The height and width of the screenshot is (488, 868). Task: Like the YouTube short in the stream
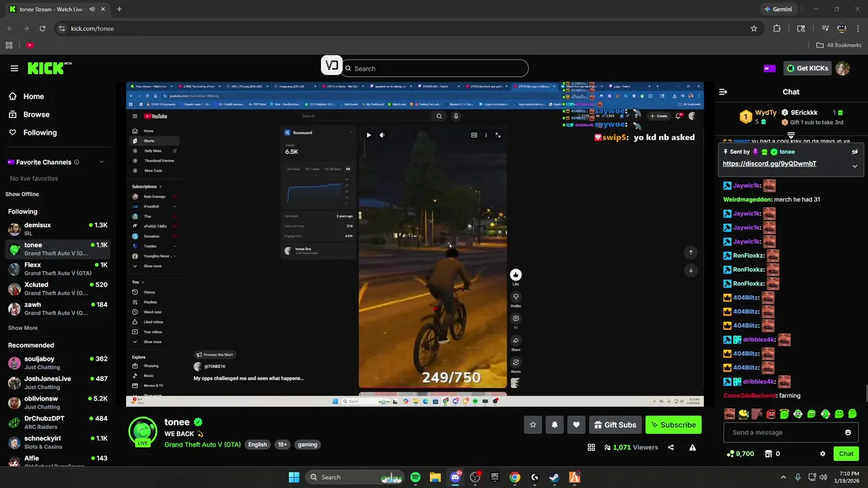coord(516,274)
